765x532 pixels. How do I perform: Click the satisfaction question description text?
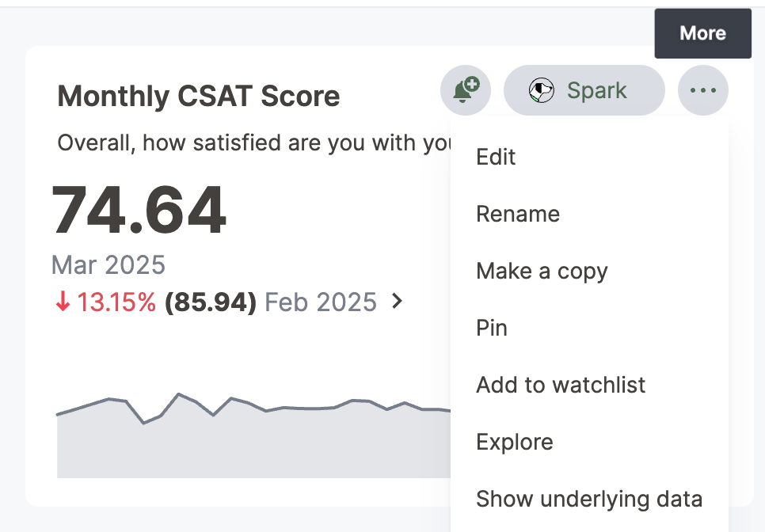tap(253, 143)
